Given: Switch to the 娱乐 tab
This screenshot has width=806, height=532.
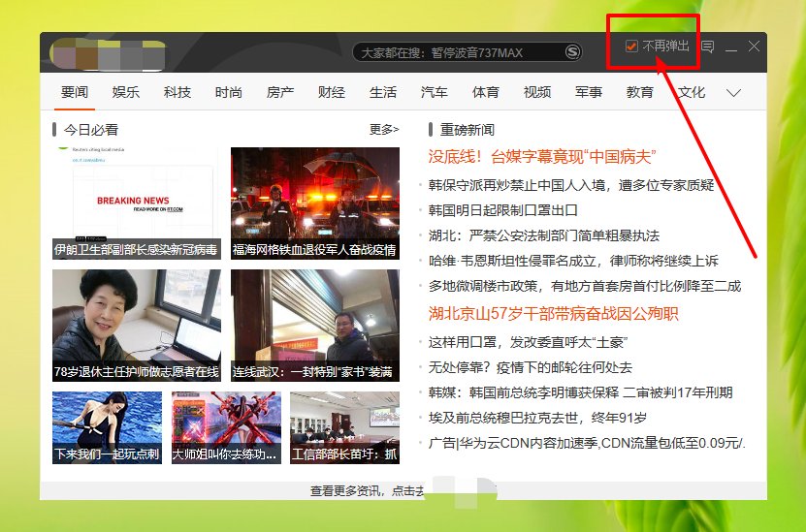Looking at the screenshot, I should click(126, 93).
